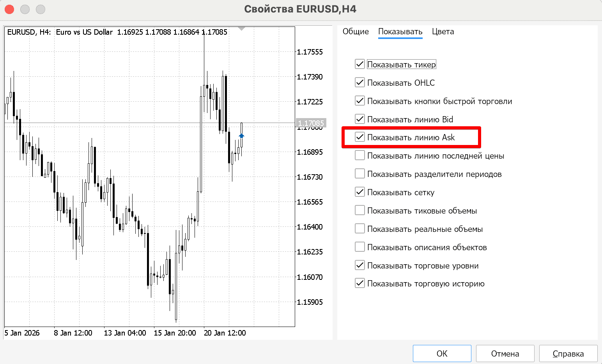Click the 15 Jan 20:00 time label
The height and width of the screenshot is (364, 602).
[175, 333]
